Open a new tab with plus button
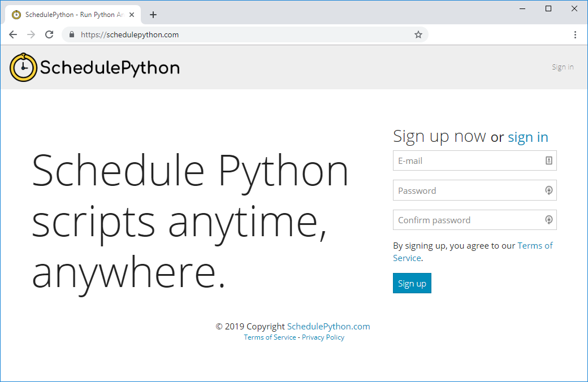588x382 pixels. [153, 15]
